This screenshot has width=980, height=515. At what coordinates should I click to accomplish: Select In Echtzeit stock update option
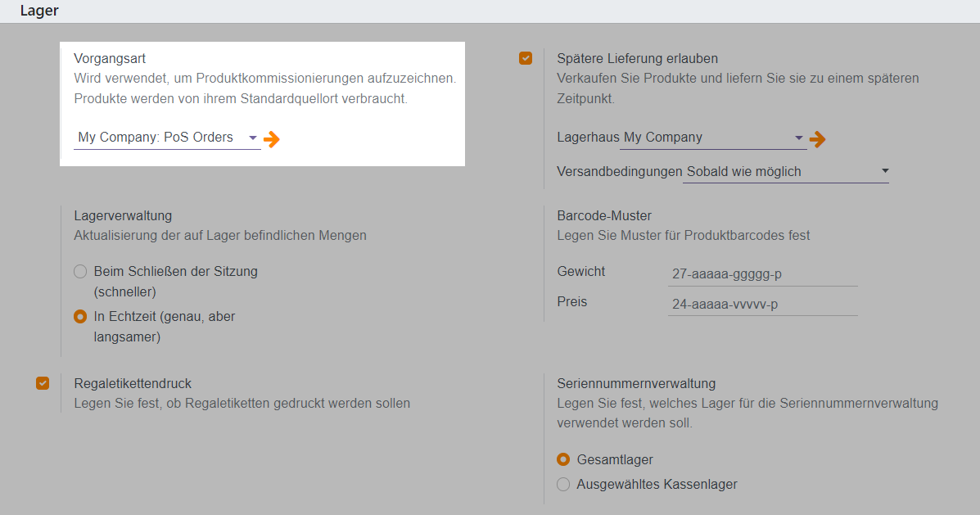point(80,316)
